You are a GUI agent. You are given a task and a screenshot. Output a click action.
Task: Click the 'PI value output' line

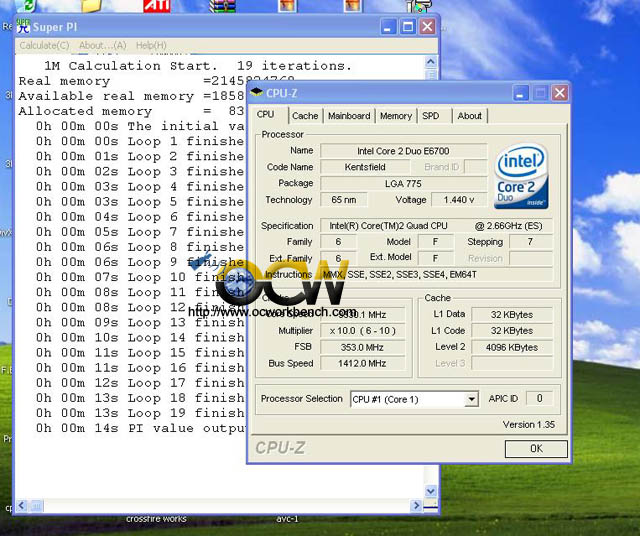point(141,428)
